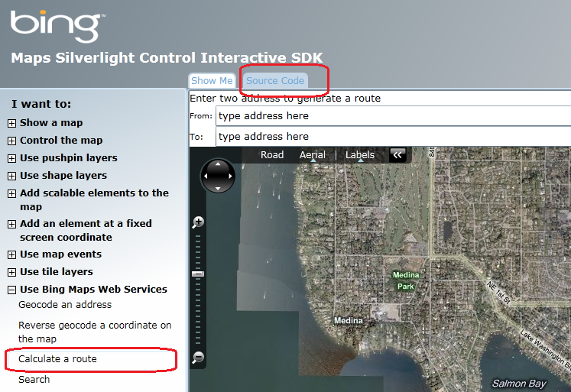571x392 pixels.
Task: Switch map to Aerial view
Action: pyautogui.click(x=313, y=154)
